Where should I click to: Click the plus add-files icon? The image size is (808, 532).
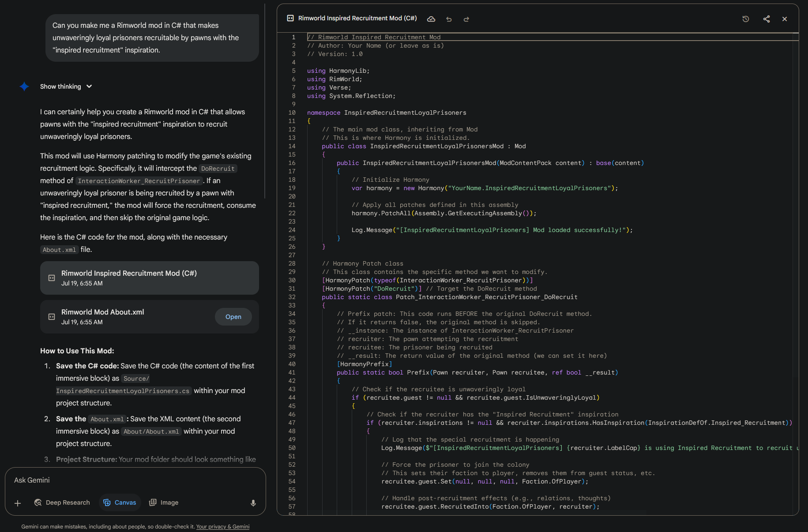[x=18, y=503]
